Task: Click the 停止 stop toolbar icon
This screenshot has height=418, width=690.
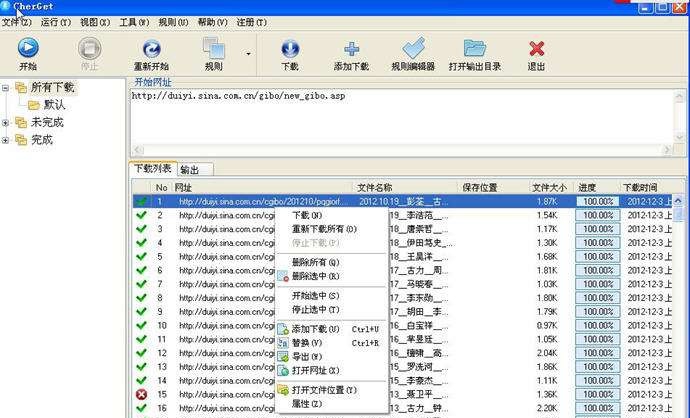Action: [x=90, y=48]
